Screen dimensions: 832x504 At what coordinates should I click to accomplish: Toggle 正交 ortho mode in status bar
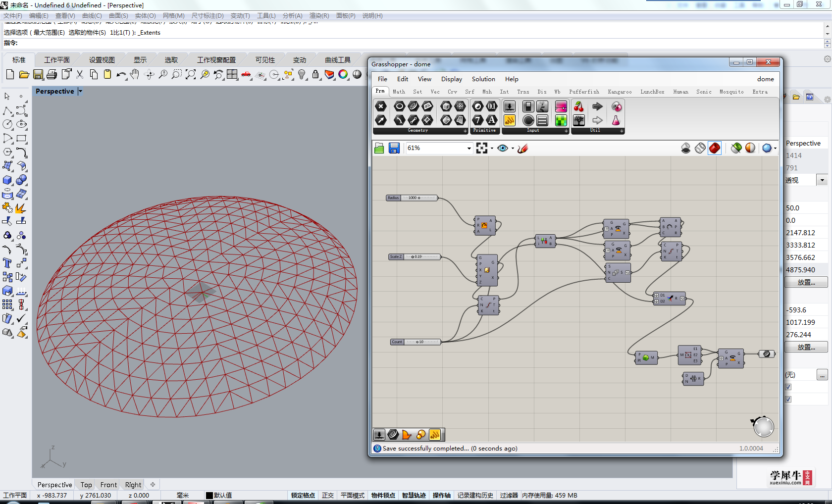(328, 495)
